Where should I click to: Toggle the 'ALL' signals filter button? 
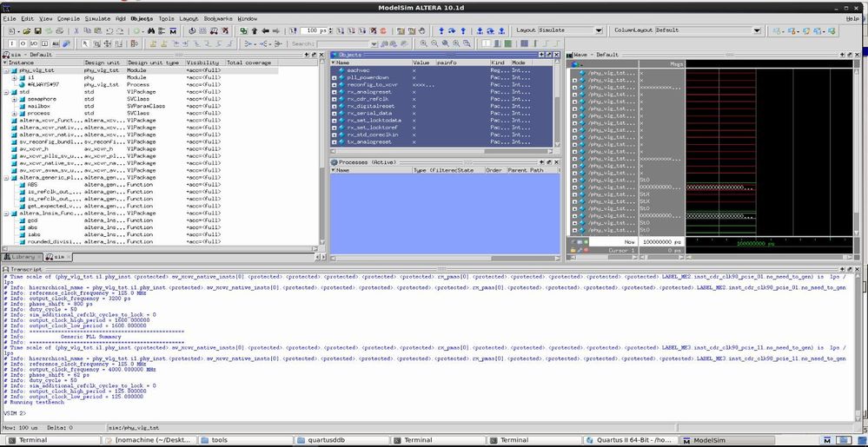click(56, 43)
